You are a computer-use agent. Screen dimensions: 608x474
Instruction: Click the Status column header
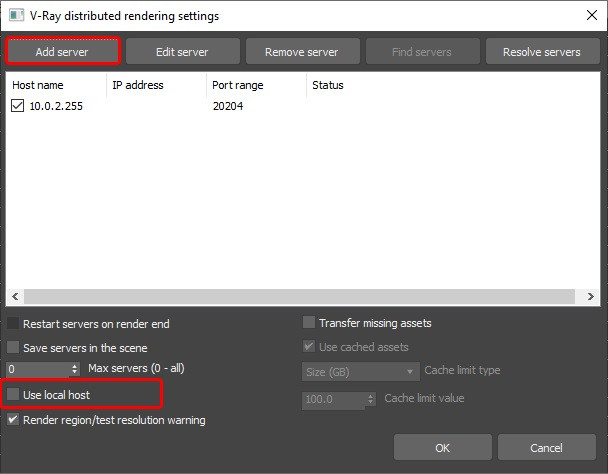coord(328,85)
